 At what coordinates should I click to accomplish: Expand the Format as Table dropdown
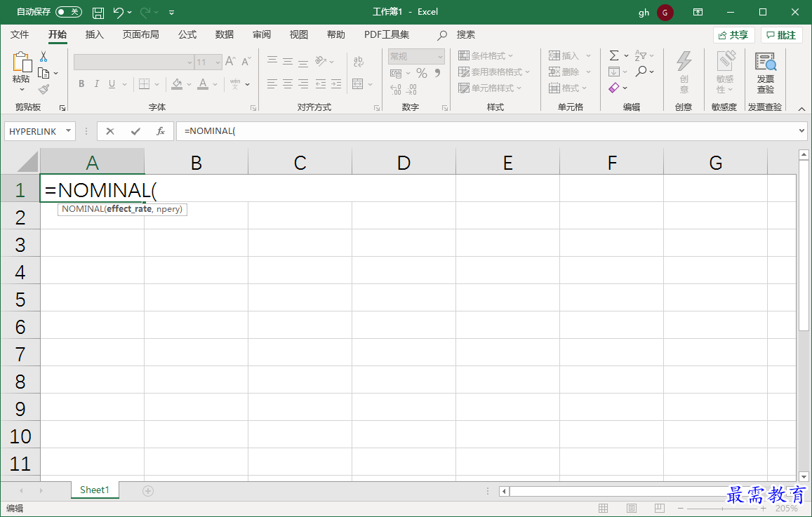click(x=527, y=72)
